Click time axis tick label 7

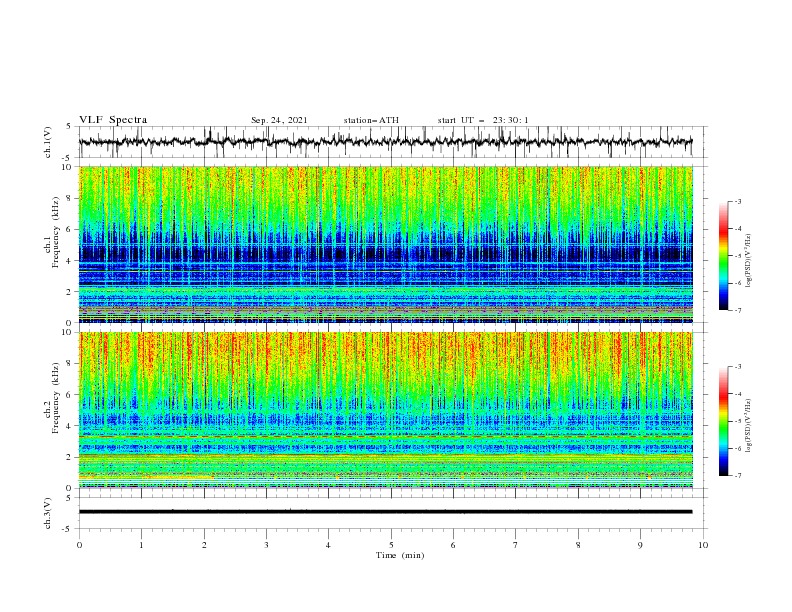tap(516, 545)
